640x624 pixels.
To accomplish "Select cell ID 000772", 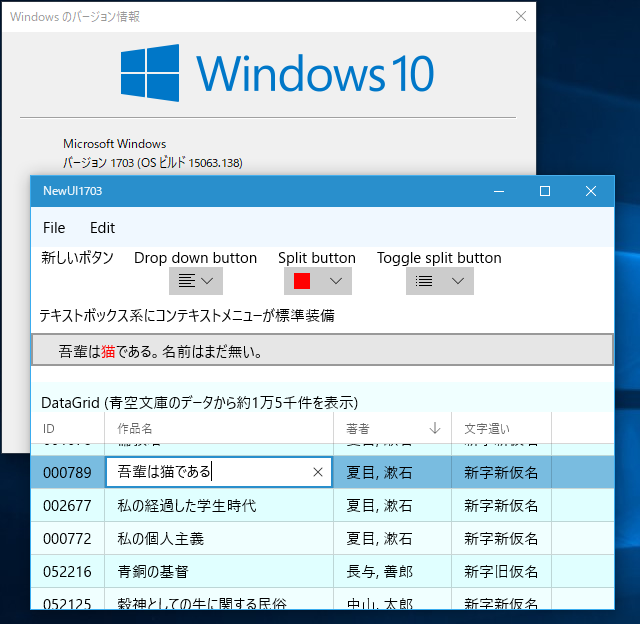I will [68, 539].
